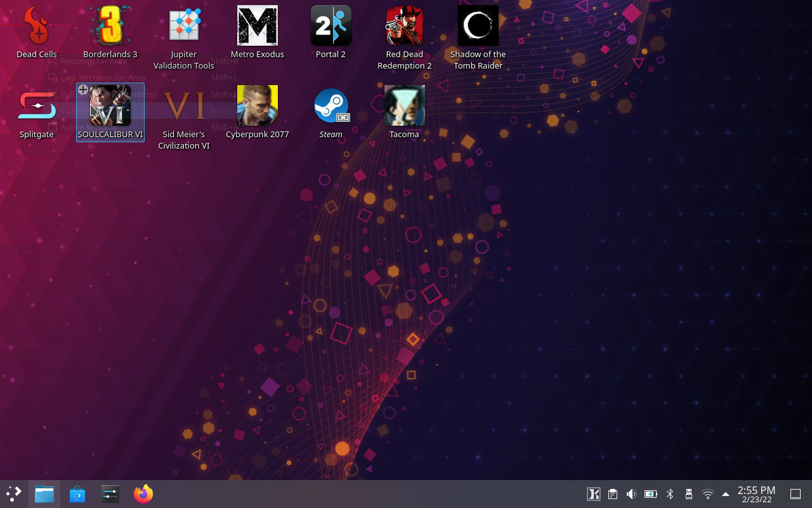Click the Show Desktop button in the panel

point(796,494)
